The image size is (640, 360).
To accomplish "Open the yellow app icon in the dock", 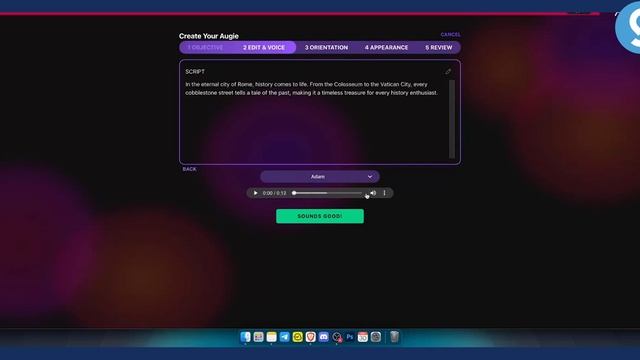I will click(298, 337).
